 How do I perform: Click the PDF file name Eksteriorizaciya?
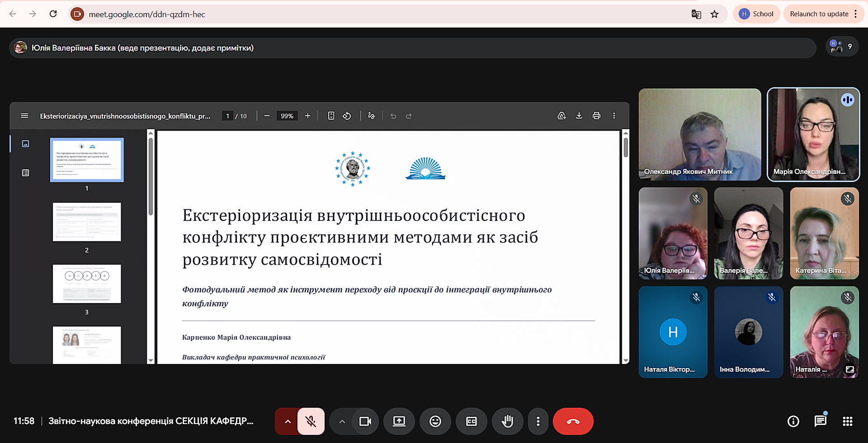tap(125, 116)
